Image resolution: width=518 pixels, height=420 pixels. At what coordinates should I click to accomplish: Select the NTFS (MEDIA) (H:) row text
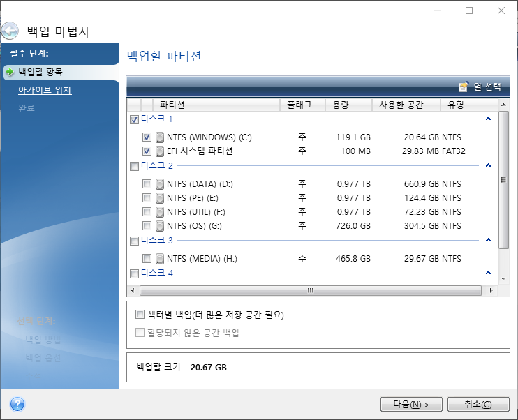202,259
